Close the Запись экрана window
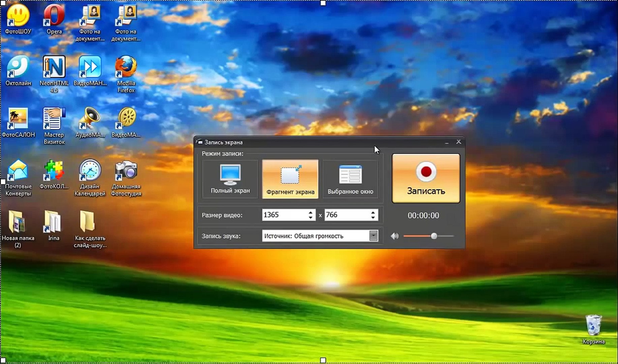This screenshot has height=364, width=618. (x=459, y=142)
